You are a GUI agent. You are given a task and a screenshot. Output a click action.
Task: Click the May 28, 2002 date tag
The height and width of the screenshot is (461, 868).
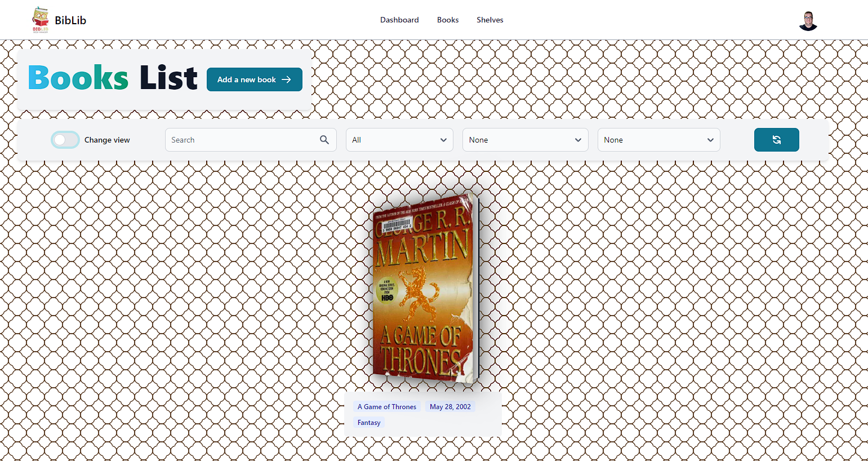(x=450, y=406)
